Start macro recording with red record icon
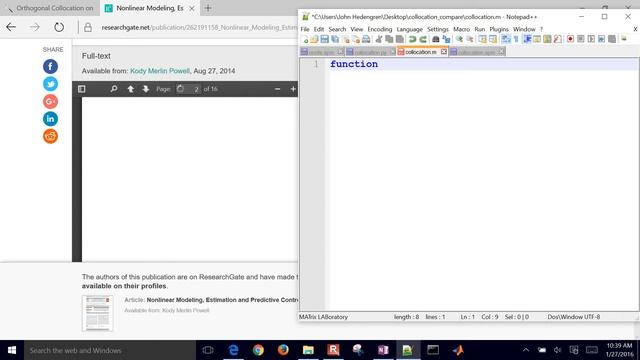The image size is (640, 360). (570, 39)
